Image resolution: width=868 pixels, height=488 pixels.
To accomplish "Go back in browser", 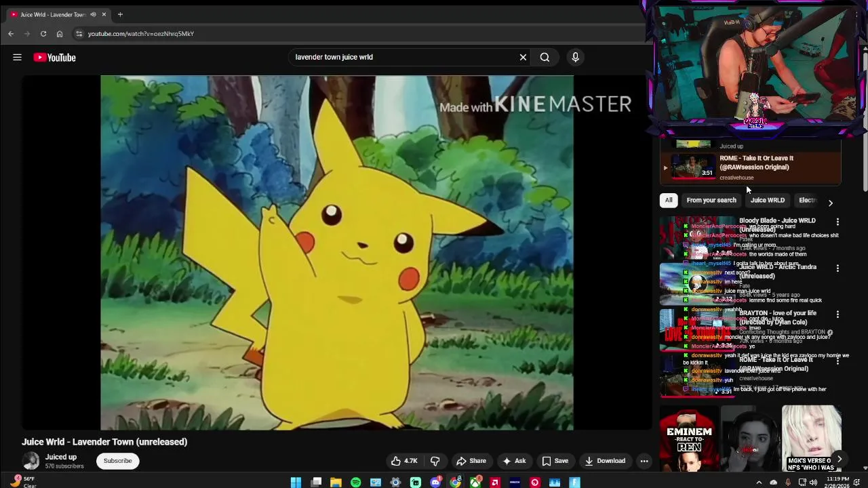I will (x=11, y=34).
